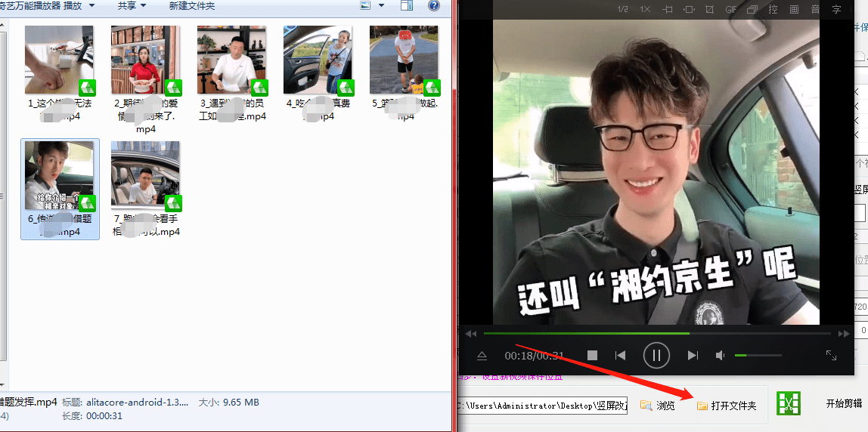
Task: Skip to the next video
Action: point(693,355)
